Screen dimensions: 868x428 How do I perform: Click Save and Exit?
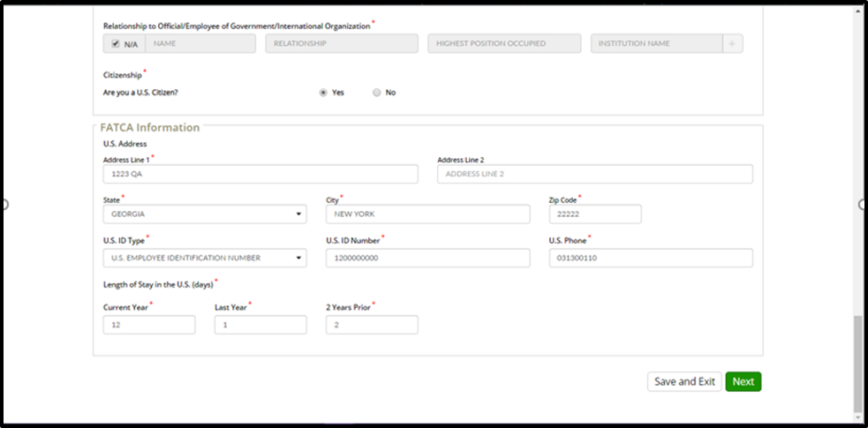pyautogui.click(x=684, y=381)
